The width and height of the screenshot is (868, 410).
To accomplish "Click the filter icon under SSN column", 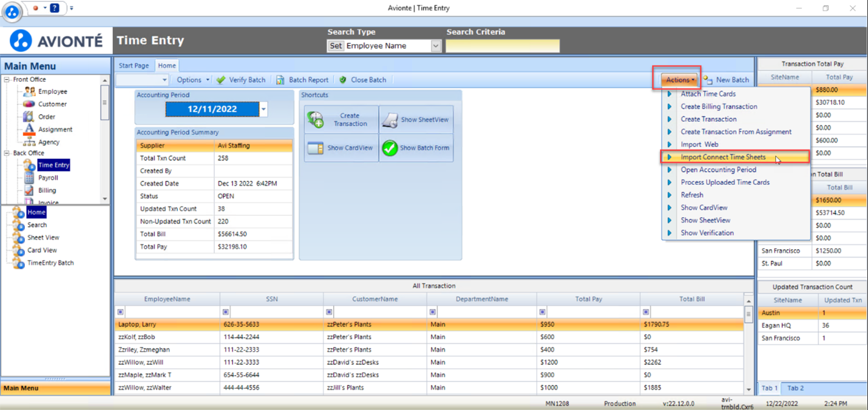I will coord(226,312).
